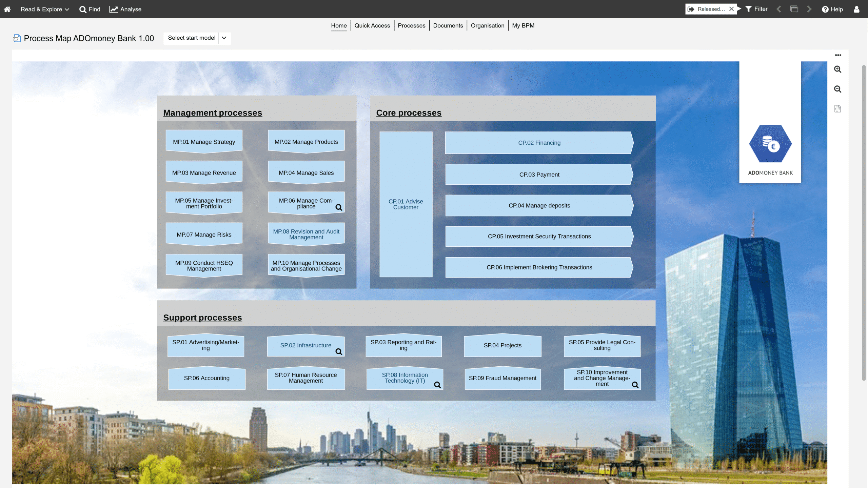This screenshot has width=868, height=488.
Task: Click magnifier icon on MP.06 Manage Compliance
Action: (338, 207)
